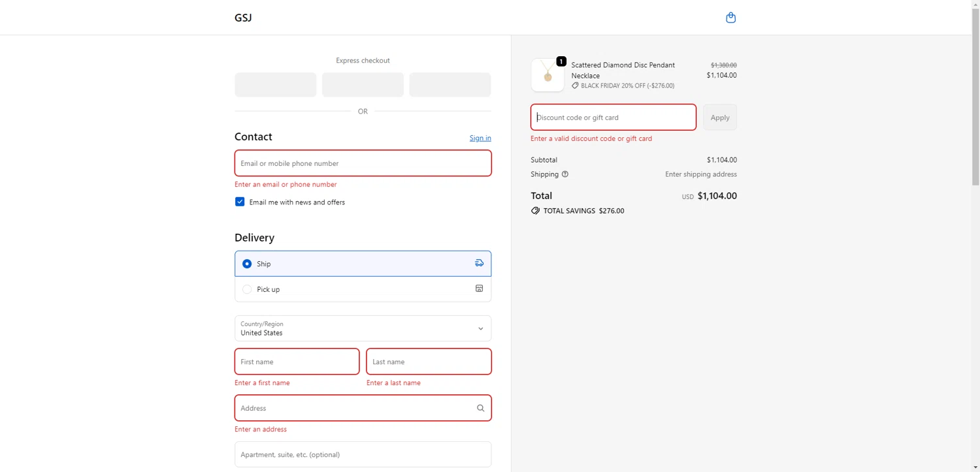Click the Enter an email or phone number error

point(286,185)
